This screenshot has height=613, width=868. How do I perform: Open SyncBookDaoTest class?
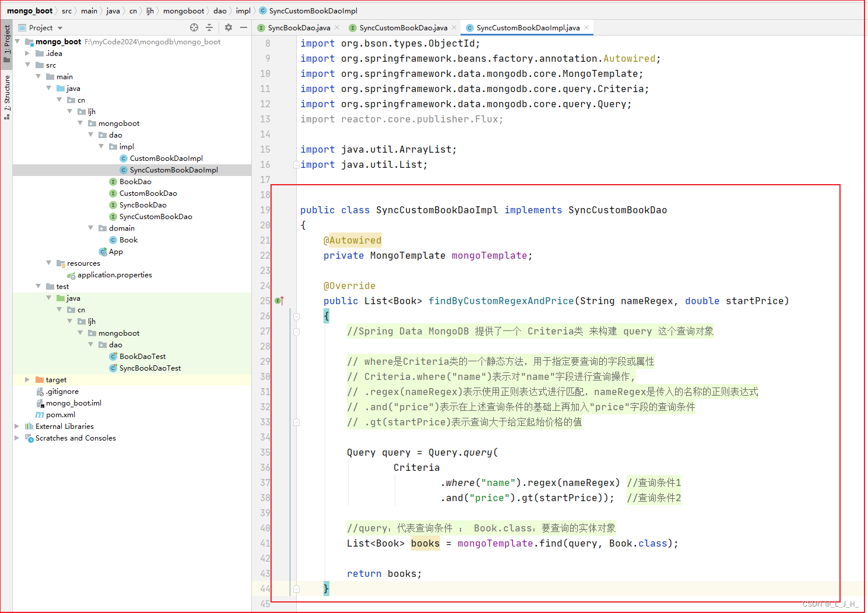click(x=145, y=368)
